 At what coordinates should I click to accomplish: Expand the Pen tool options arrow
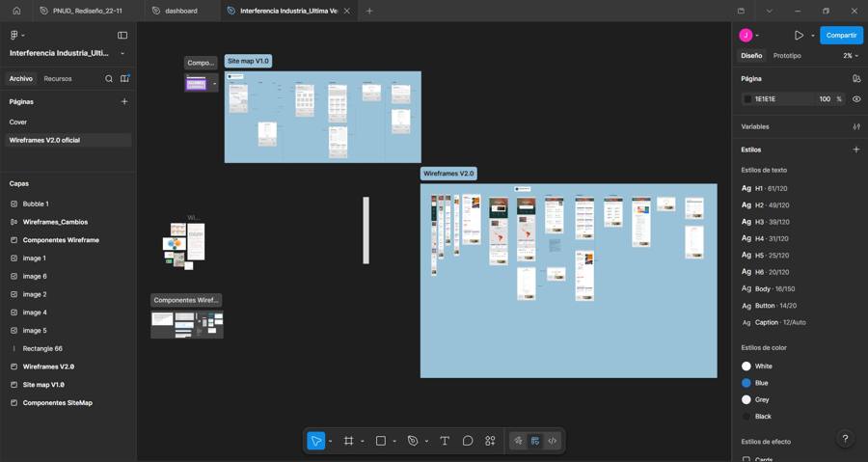(x=427, y=442)
